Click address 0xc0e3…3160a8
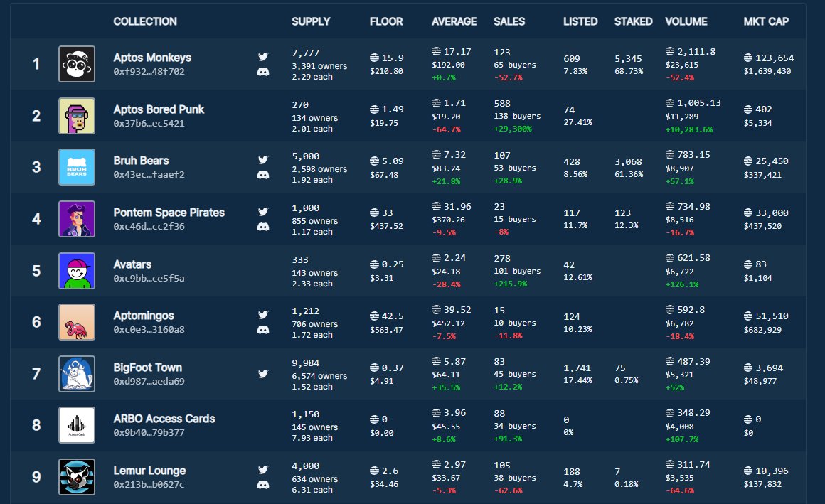The height and width of the screenshot is (504, 825). (x=149, y=330)
